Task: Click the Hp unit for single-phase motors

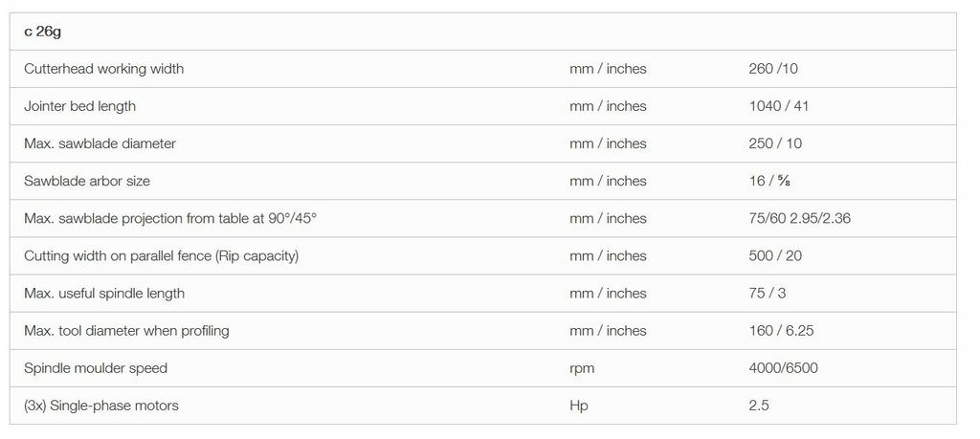Action: (579, 406)
